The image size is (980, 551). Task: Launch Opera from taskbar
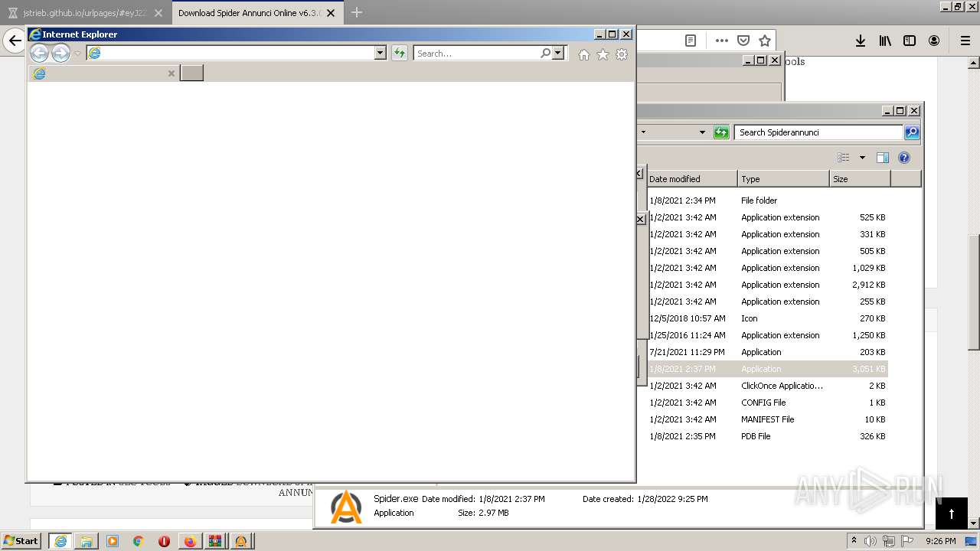[x=164, y=541]
